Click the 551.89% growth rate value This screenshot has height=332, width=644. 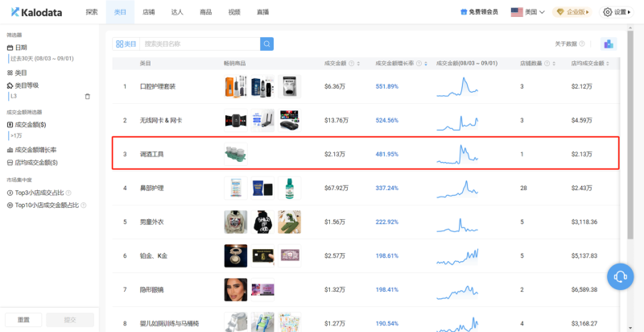[387, 87]
